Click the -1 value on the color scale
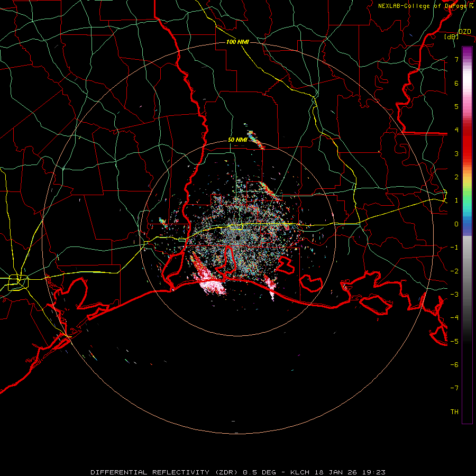The height and width of the screenshot is (476, 476). (454, 248)
